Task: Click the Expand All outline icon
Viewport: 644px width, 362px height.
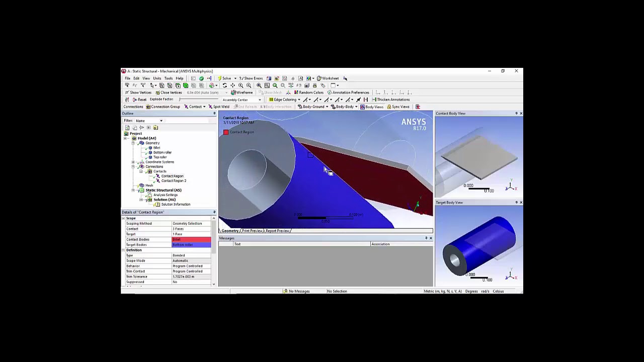Action: point(148,128)
